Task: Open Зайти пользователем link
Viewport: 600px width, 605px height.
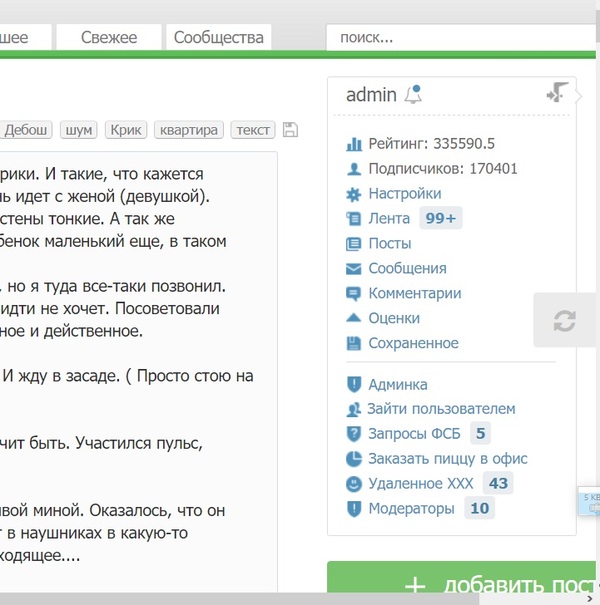Action: (x=441, y=409)
